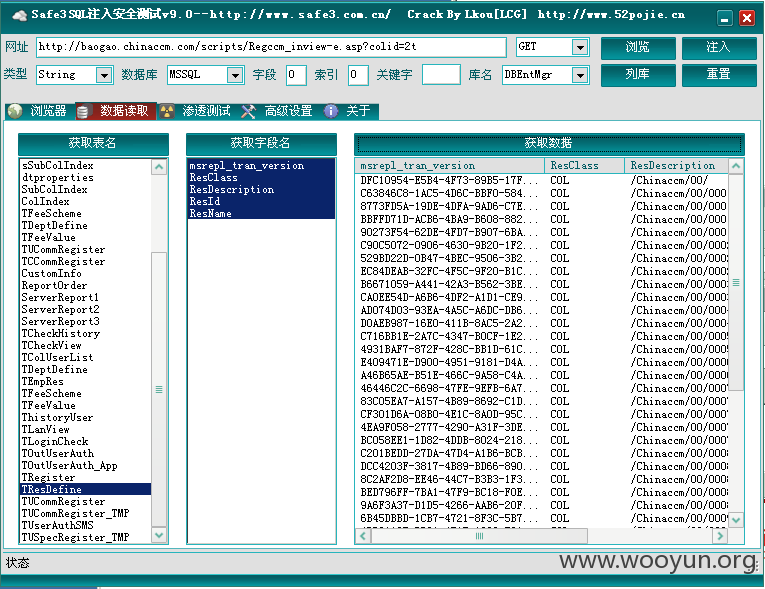Select the msrepl_tran_version field in list
765x589 pixels.
261,165
